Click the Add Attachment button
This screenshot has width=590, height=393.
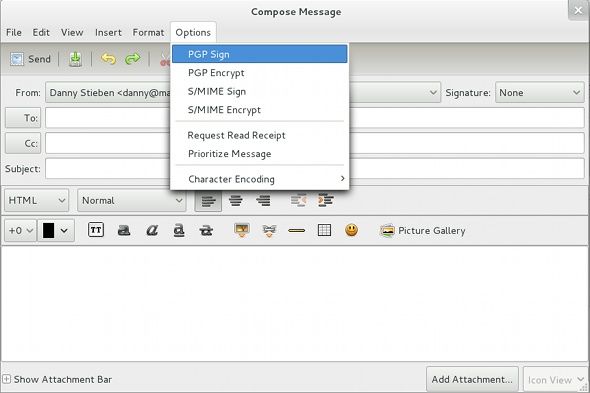coord(472,379)
